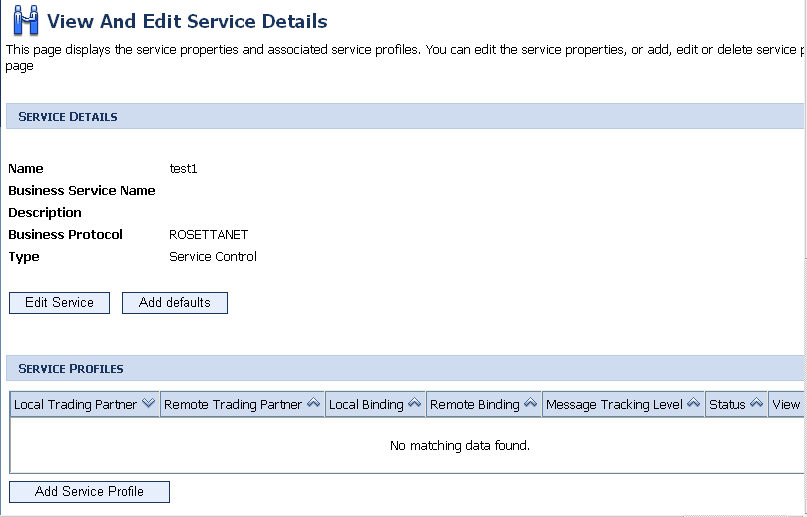The image size is (807, 517).
Task: Click the View And Edit Service Details title
Action: (187, 21)
